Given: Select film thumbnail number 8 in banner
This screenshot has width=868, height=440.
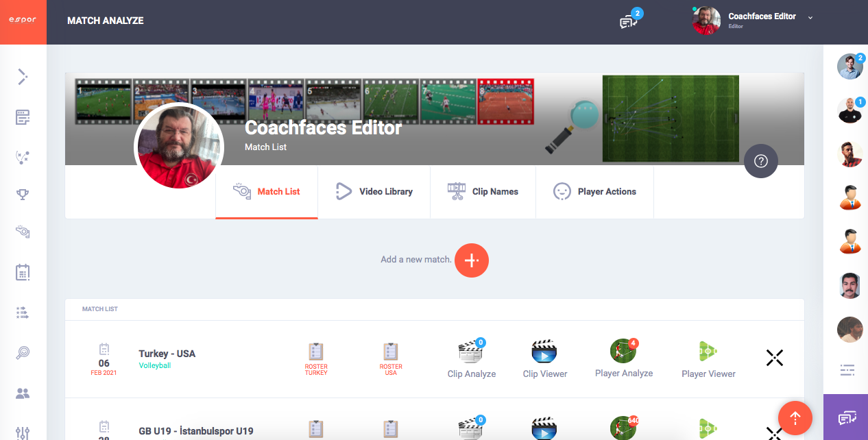Looking at the screenshot, I should click(505, 101).
